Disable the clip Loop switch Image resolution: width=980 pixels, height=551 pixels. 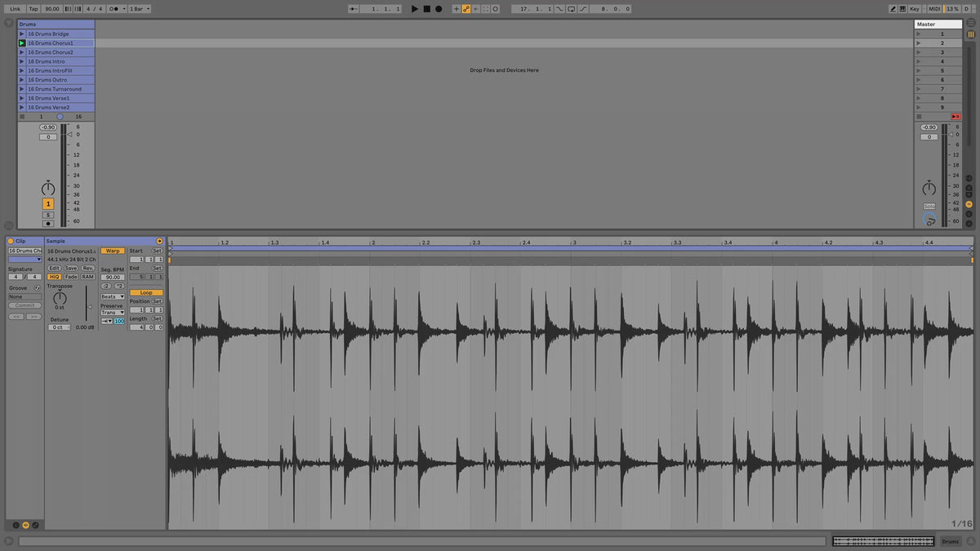[x=146, y=292]
